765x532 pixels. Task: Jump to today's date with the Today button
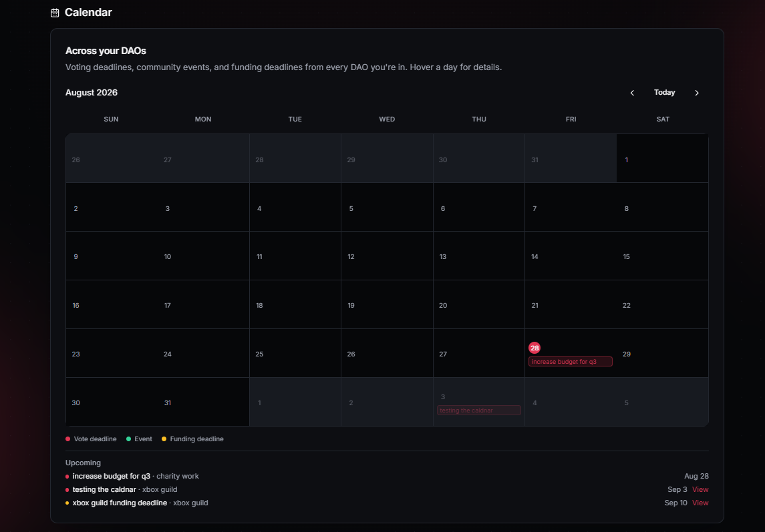[x=665, y=93]
